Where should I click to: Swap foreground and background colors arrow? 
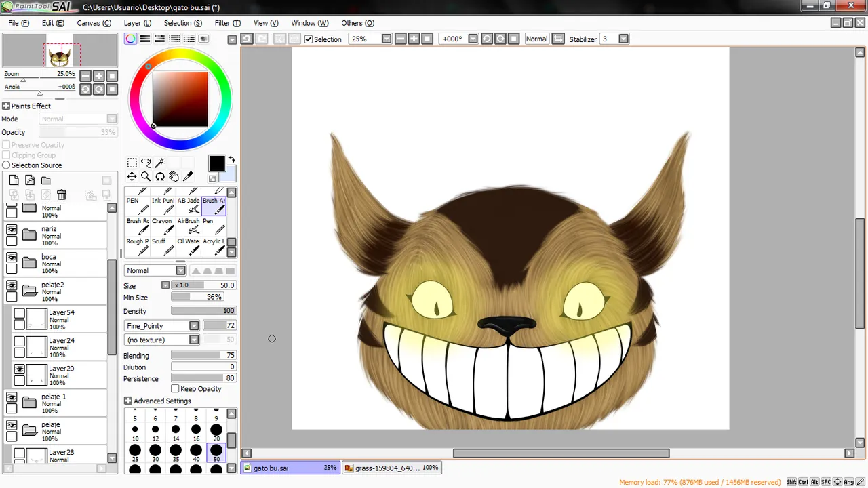(231, 160)
